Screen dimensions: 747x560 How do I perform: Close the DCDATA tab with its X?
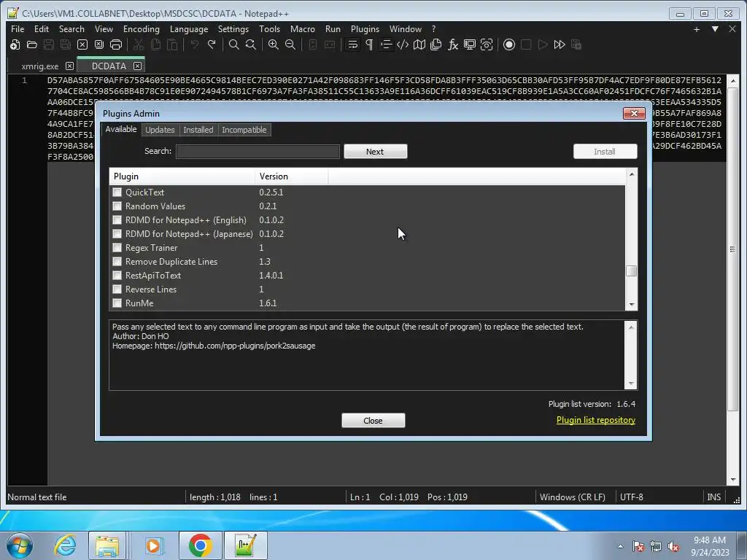pos(137,66)
